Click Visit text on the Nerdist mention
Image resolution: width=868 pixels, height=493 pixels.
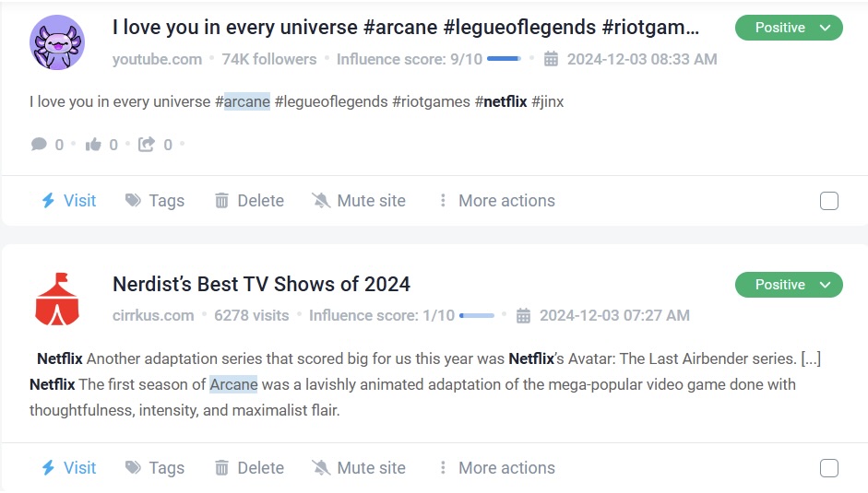[79, 467]
